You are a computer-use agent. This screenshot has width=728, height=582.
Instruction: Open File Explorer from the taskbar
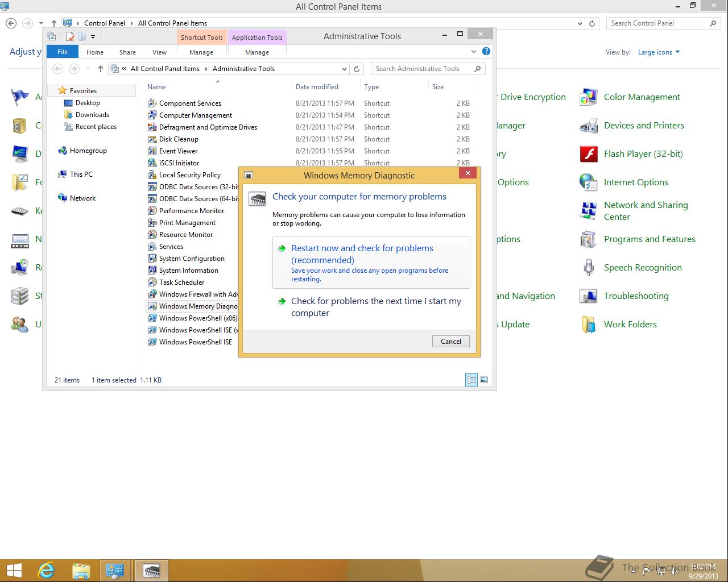coord(81,571)
